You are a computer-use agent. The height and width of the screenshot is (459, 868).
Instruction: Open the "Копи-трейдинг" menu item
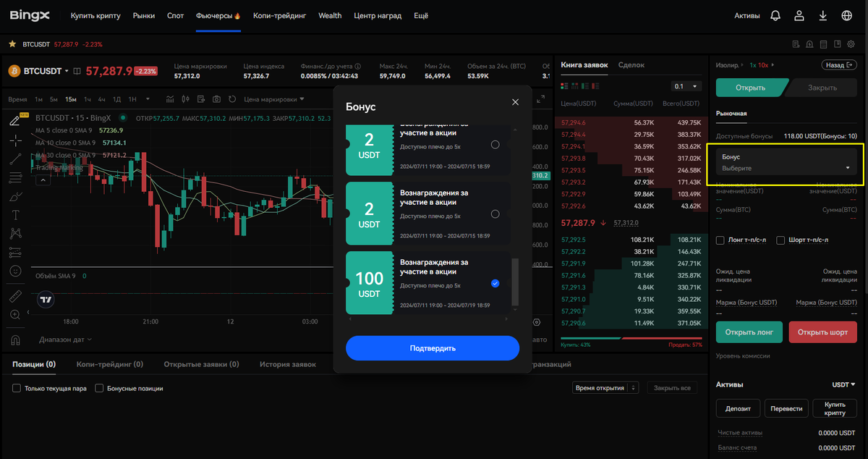279,15
